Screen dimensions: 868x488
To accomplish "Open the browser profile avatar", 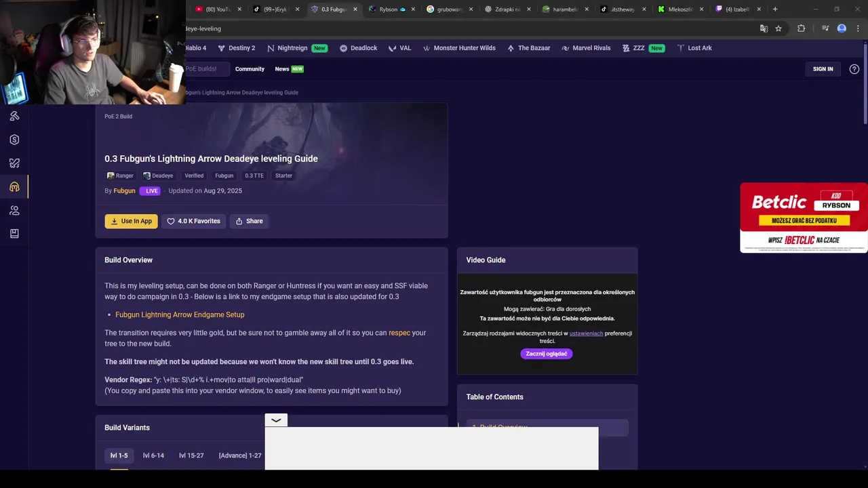I will click(842, 28).
